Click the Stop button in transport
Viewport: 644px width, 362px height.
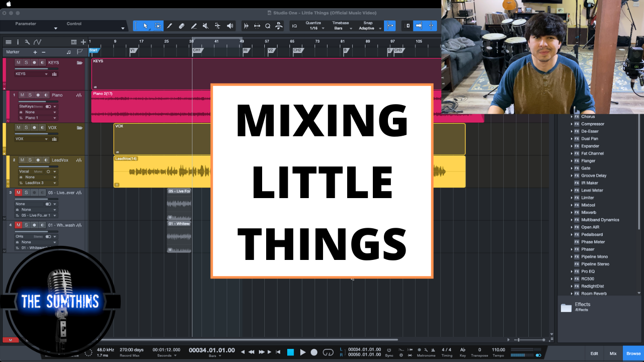[x=290, y=352]
